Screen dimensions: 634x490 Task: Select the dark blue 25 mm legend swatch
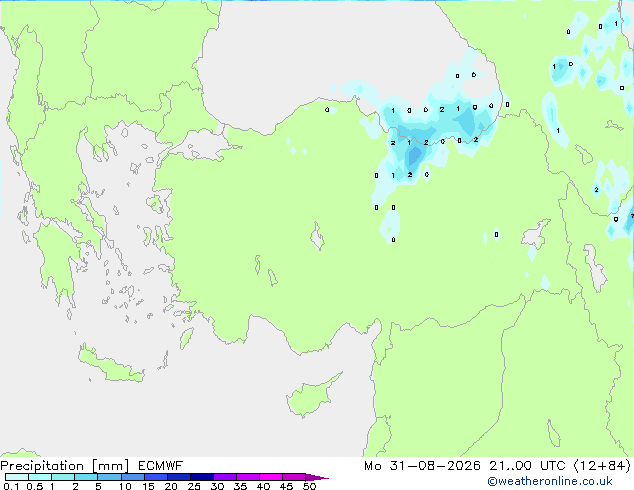point(202,477)
